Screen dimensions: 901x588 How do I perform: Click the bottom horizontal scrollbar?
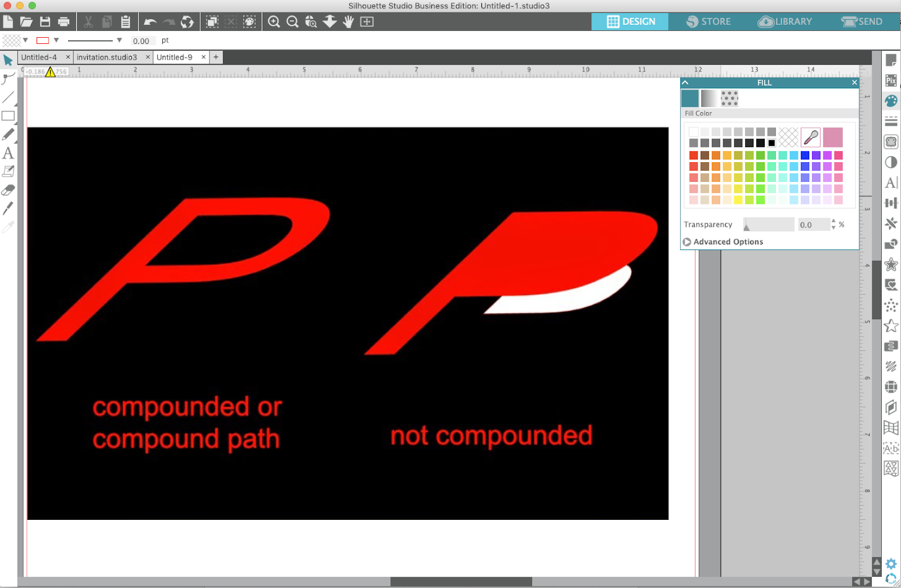(x=462, y=581)
